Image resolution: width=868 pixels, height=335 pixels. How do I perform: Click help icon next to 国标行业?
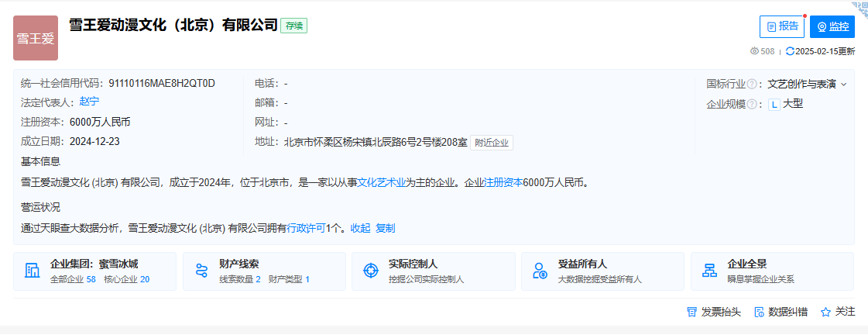click(x=752, y=85)
